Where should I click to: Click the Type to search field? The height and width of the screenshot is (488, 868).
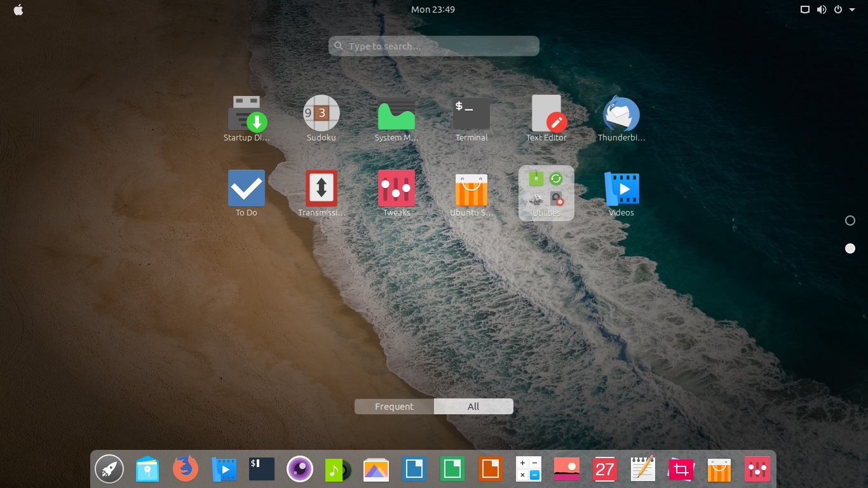434,46
